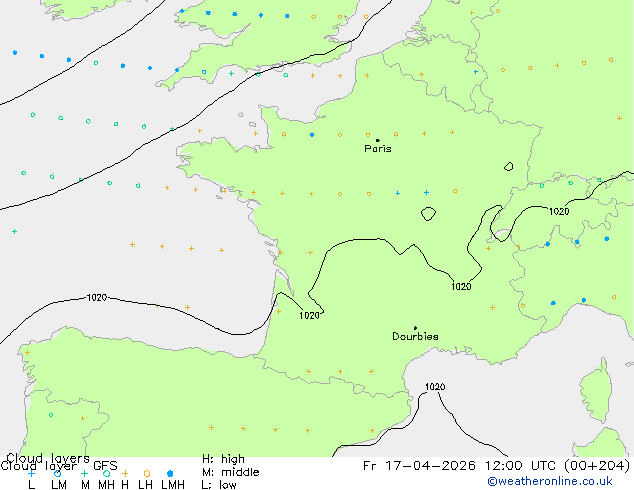Click the 'LH' legend caption
Image resolution: width=634 pixels, height=490 pixels.
tap(145, 485)
